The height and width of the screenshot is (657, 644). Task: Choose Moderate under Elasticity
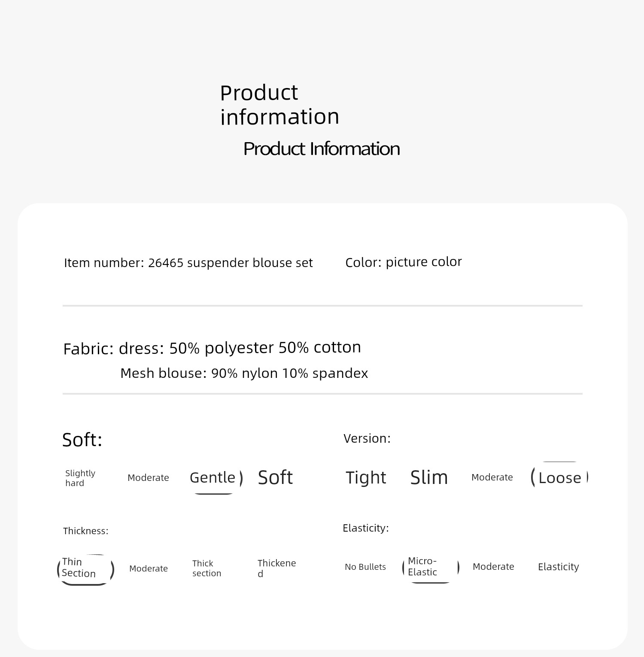493,567
